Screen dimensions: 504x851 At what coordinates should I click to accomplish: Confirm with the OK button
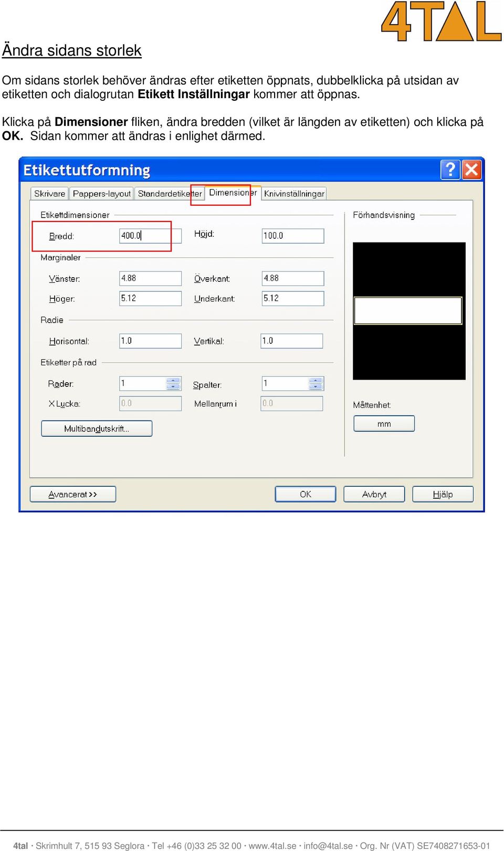[306, 494]
